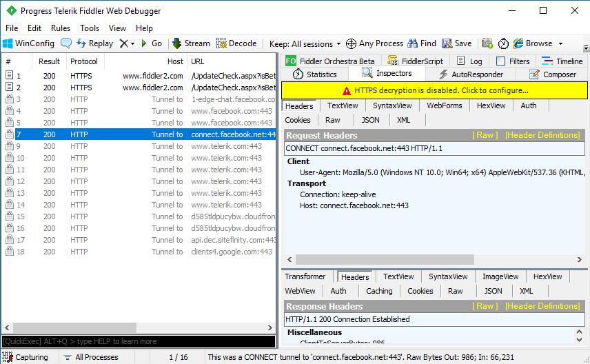Click the comment speech bubble icon

point(66,43)
